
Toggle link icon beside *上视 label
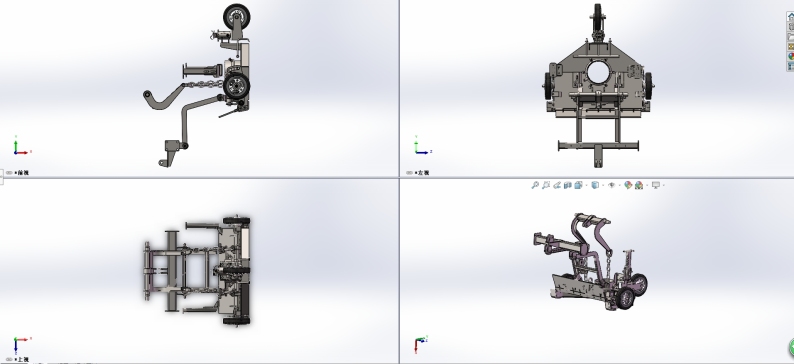tap(9, 359)
